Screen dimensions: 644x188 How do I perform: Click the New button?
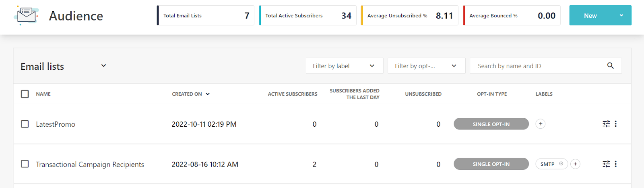[590, 15]
